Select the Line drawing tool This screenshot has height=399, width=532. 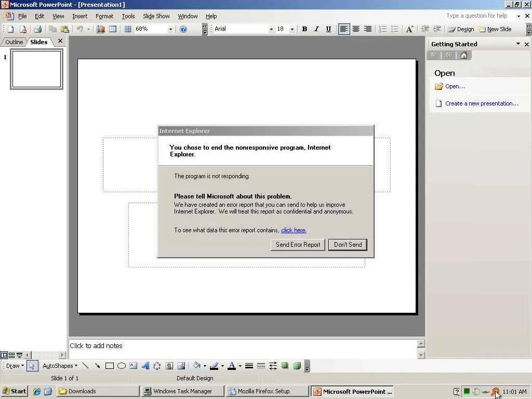86,366
